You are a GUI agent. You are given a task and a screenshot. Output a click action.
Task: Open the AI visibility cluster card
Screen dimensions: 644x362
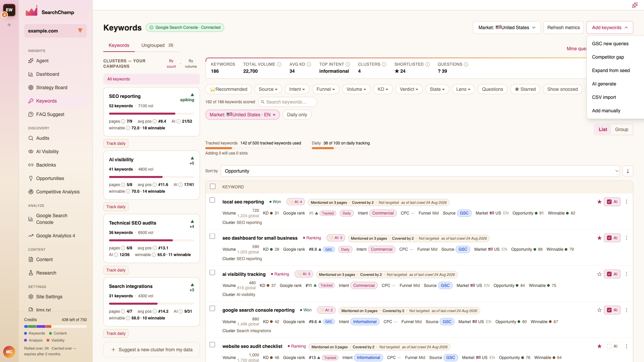(x=152, y=175)
